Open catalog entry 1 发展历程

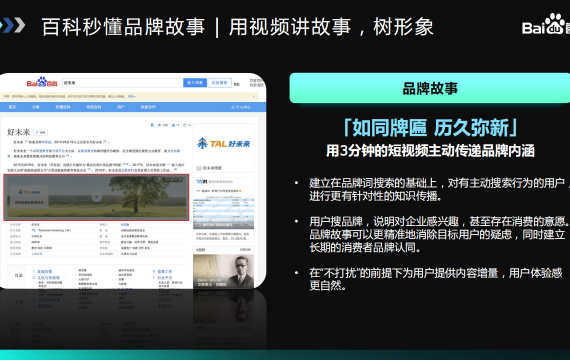coord(42,272)
